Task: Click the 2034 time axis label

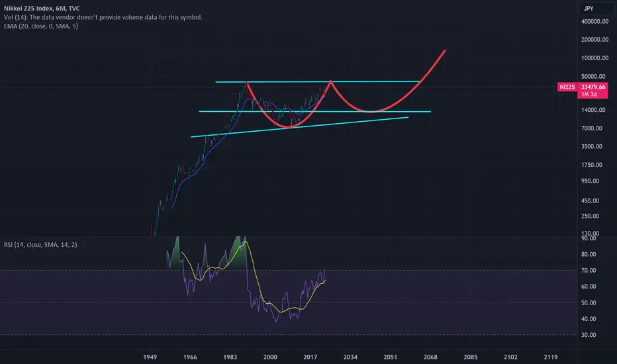Action: [350, 357]
